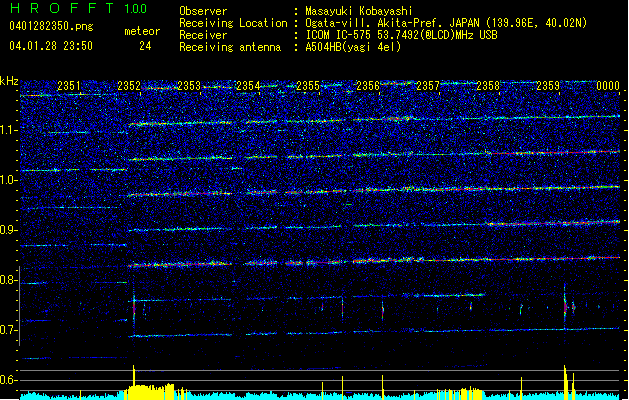Click the 'Observer' field label
This screenshot has height=400, width=629.
coord(203,11)
